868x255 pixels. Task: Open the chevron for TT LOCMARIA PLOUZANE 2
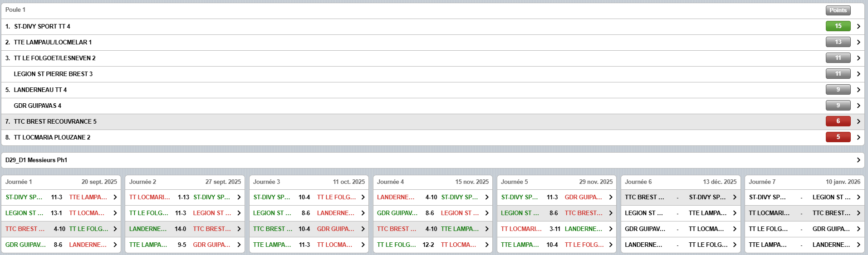click(x=858, y=137)
